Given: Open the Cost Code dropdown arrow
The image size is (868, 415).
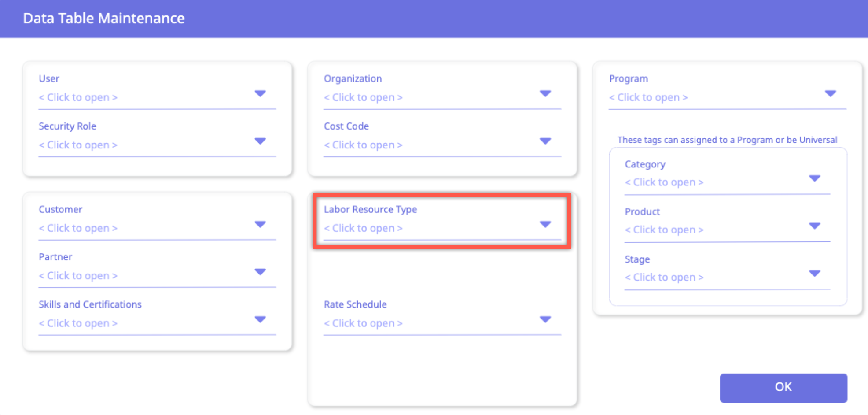Looking at the screenshot, I should pos(545,141).
